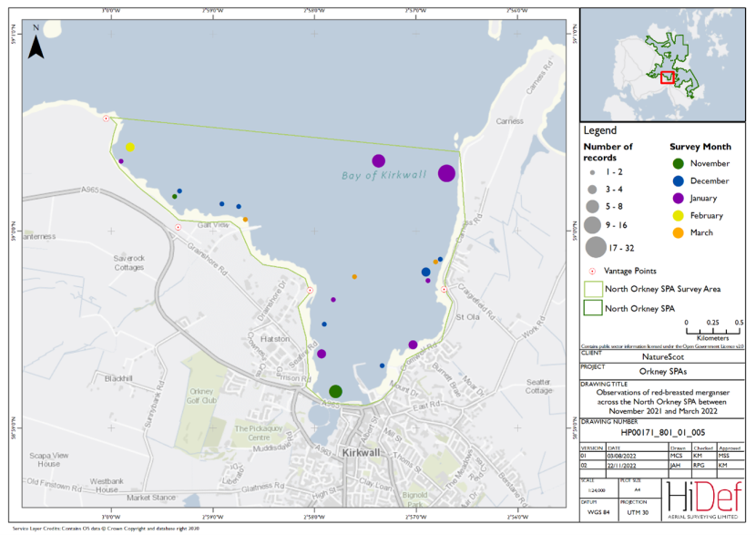Click the vantage point symbol by Grainshore Rd

coord(178,227)
